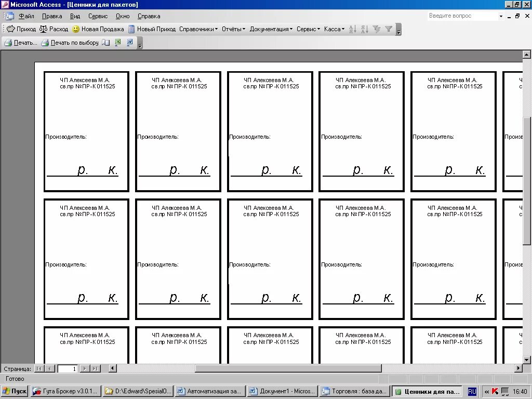Show hidden tray icons arrow

click(x=487, y=392)
